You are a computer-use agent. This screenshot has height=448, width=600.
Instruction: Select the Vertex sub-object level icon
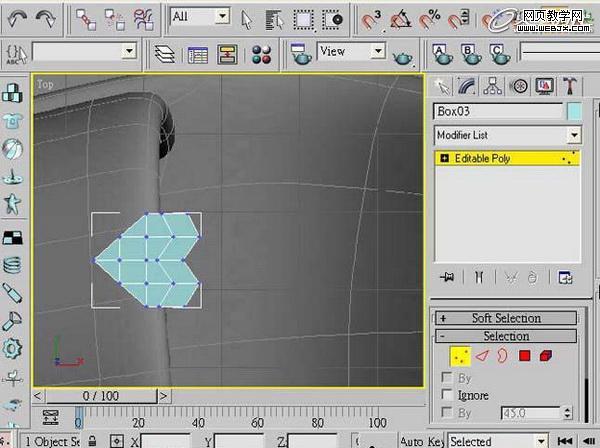460,356
